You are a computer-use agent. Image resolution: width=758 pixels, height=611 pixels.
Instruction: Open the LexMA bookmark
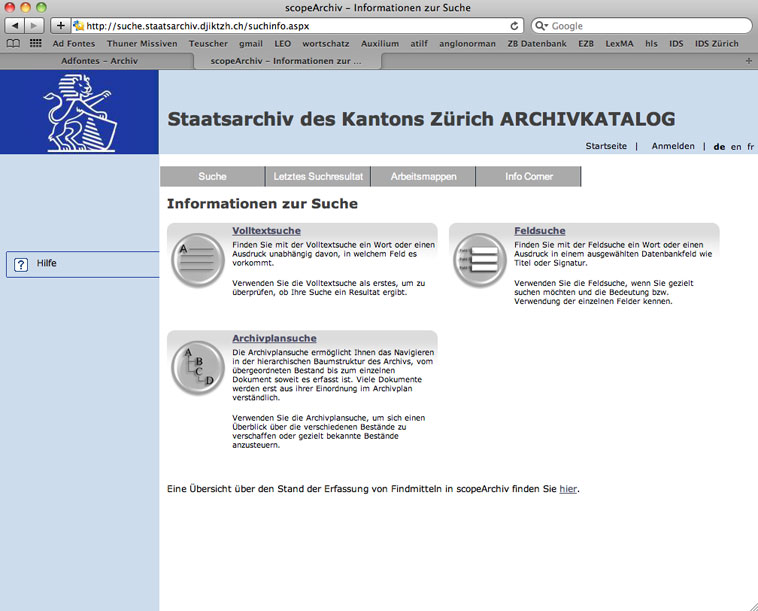coord(619,44)
